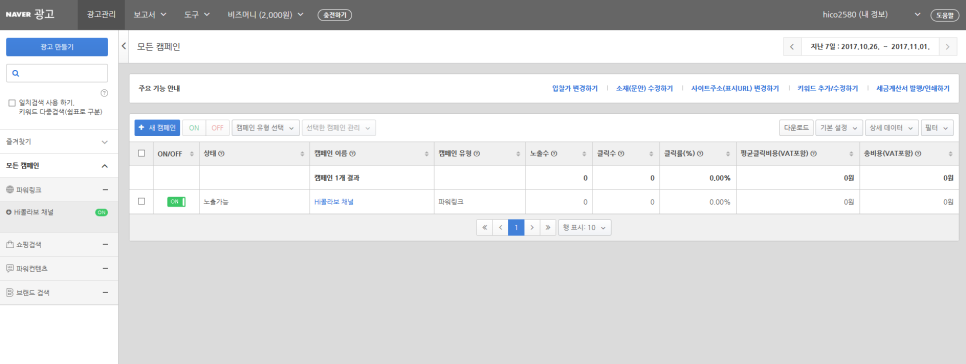Viewport: 966px width, 364px height.
Task: Open 선택한 캠페인 관리 dropdown
Action: click(x=339, y=128)
